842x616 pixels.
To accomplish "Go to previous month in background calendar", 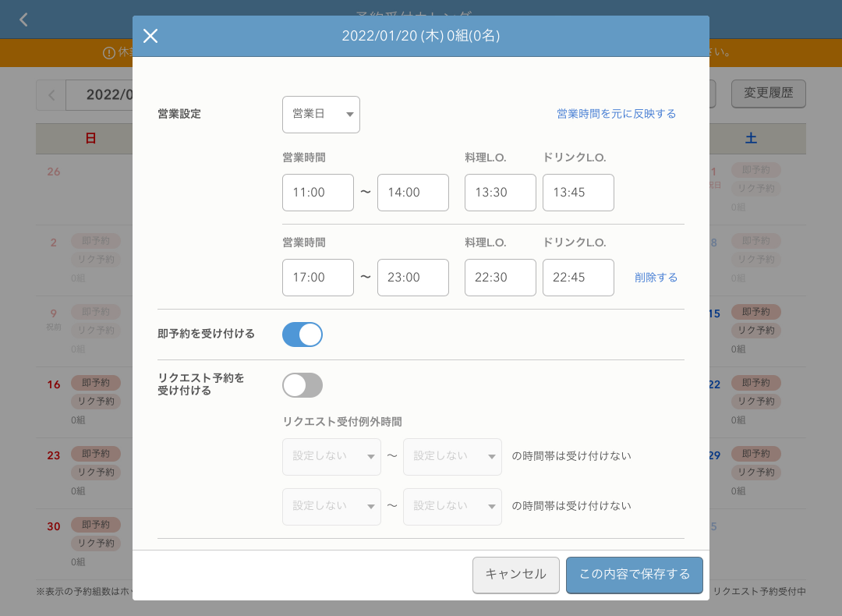I will [51, 96].
